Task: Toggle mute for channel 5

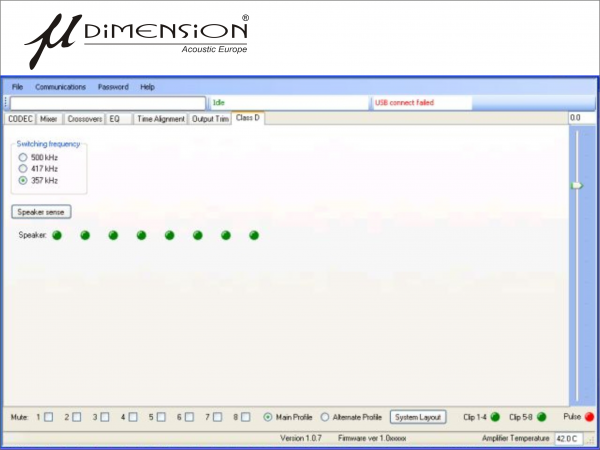Action: point(161,417)
